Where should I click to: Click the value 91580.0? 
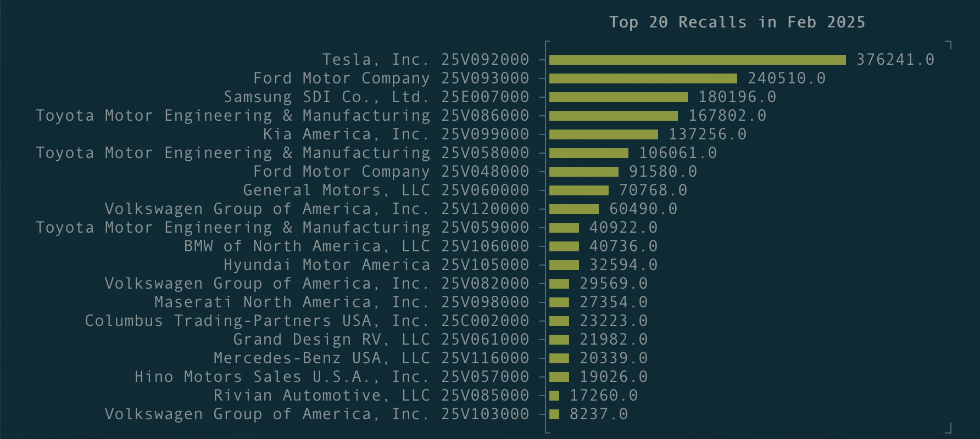663,171
